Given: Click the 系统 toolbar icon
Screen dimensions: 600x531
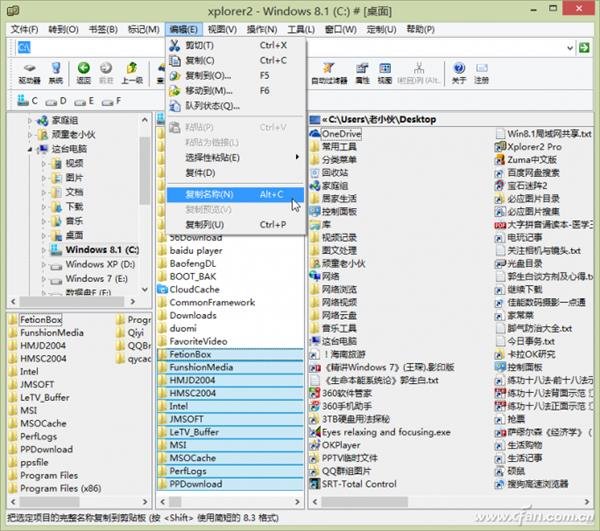Looking at the screenshot, I should (56, 73).
